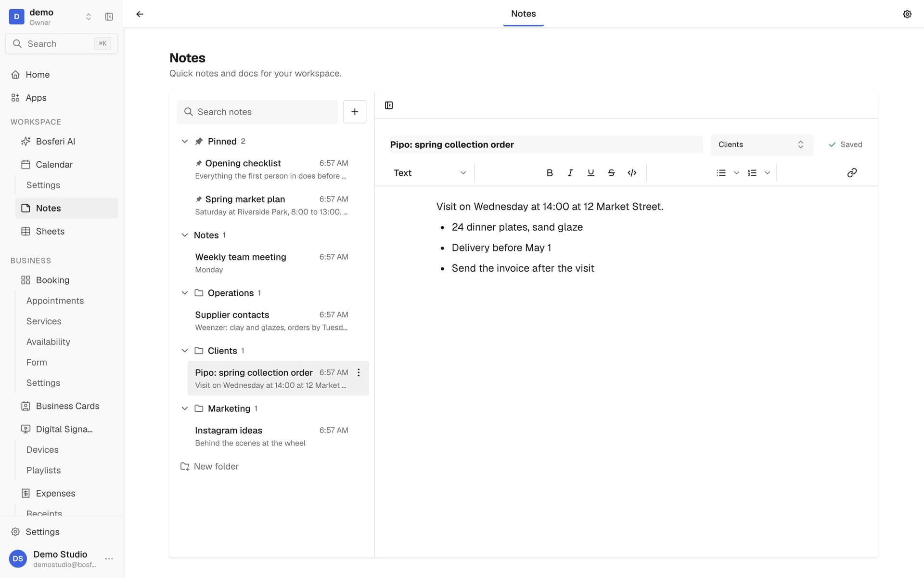Viewport: 924px width, 578px height.
Task: Apply bold formatting in the editor toolbar
Action: [x=550, y=173]
